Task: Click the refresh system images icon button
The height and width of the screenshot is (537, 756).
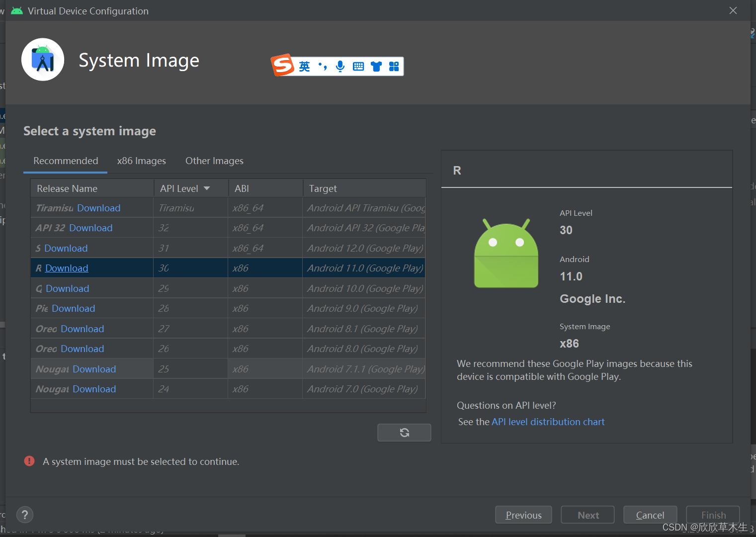Action: click(404, 433)
